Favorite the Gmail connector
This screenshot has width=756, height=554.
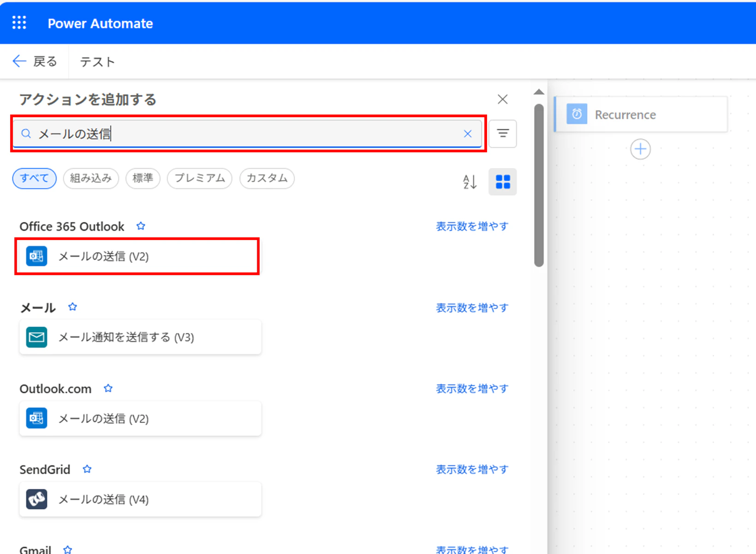tap(68, 549)
